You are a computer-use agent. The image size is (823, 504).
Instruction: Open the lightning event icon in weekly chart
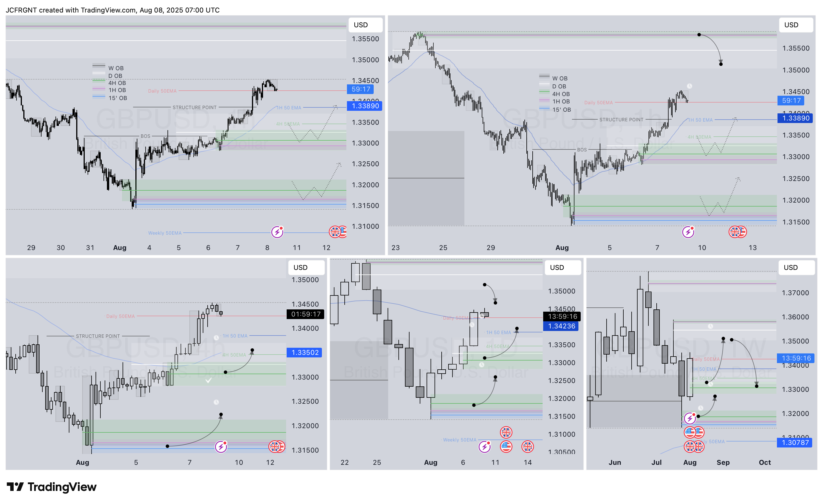click(690, 418)
